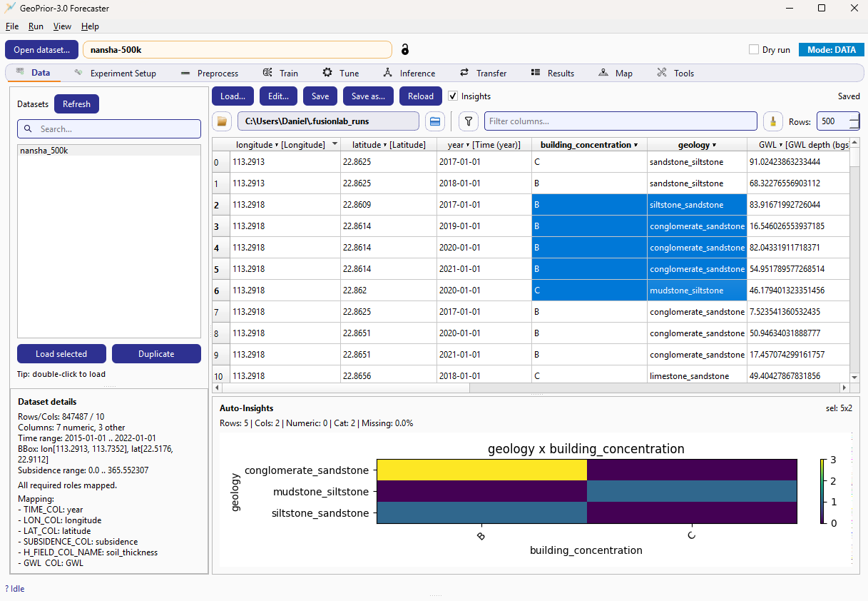Click the funnel filter icon above the table
Viewport: 868px width, 601px height.
(x=468, y=121)
